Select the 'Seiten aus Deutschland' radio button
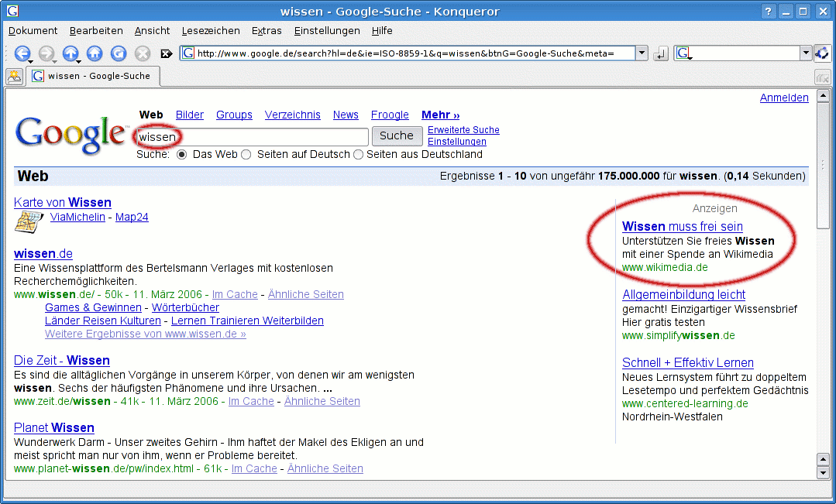The height and width of the screenshot is (504, 836). click(x=358, y=155)
